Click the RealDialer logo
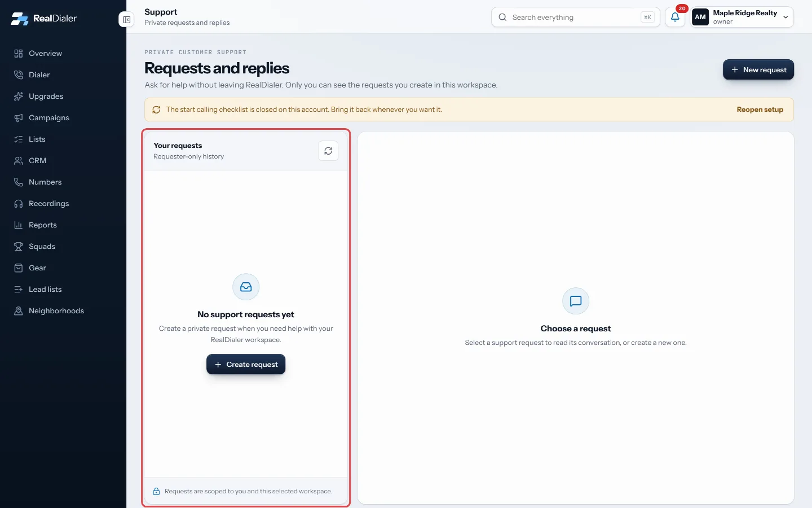812x508 pixels. tap(43, 18)
